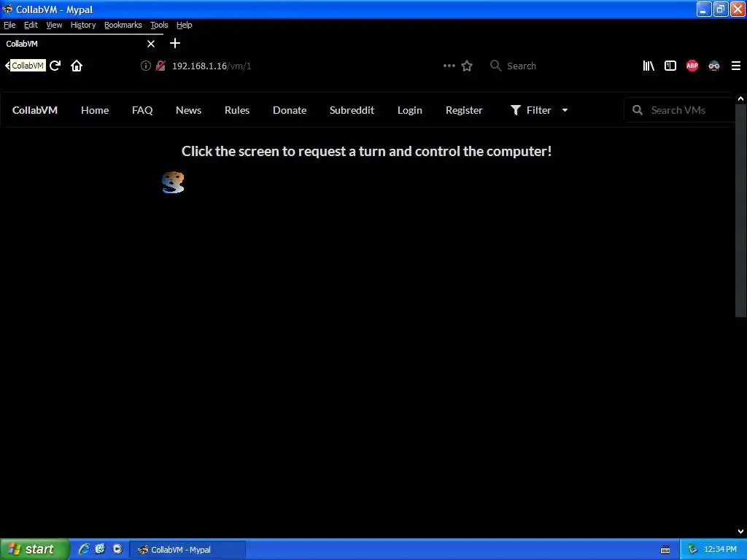This screenshot has height=560, width=747.
Task: Toggle sidebar view icon
Action: [670, 66]
